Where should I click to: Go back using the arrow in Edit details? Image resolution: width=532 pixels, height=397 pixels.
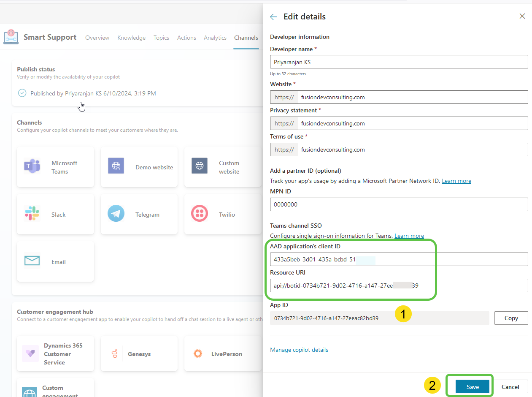(273, 16)
